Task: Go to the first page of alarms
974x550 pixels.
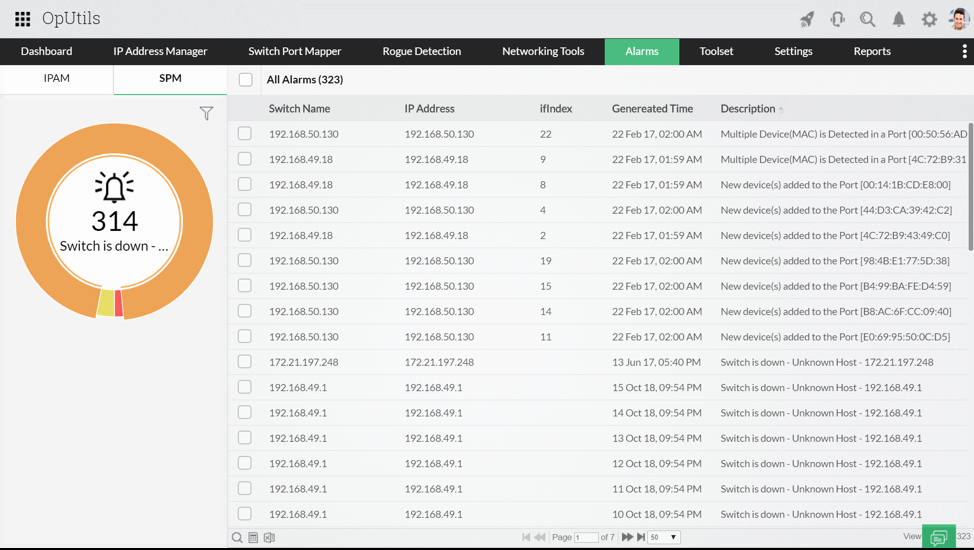Action: point(526,537)
